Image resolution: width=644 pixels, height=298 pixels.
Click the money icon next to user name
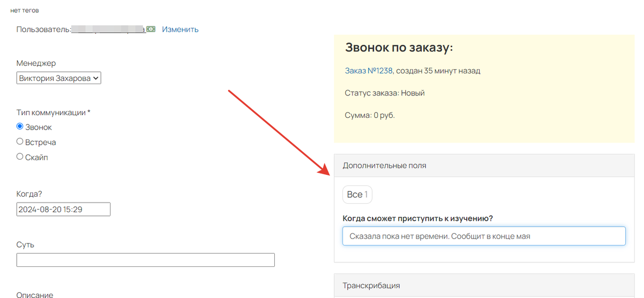151,29
